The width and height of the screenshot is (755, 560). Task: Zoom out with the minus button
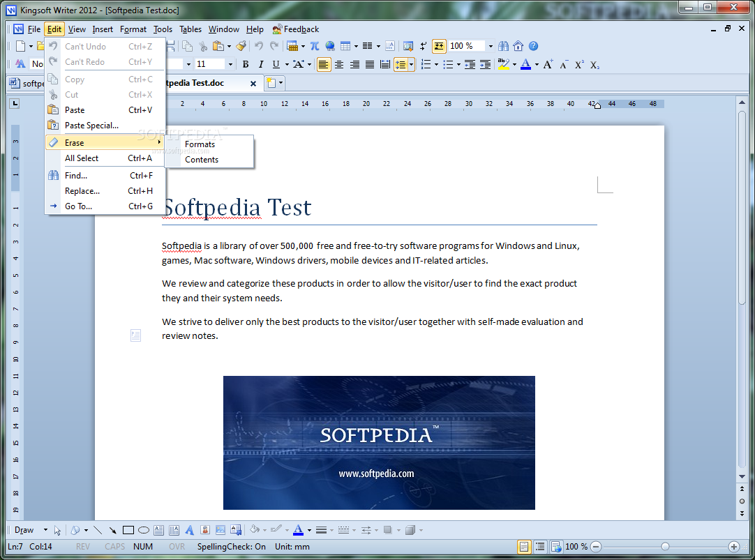[596, 547]
